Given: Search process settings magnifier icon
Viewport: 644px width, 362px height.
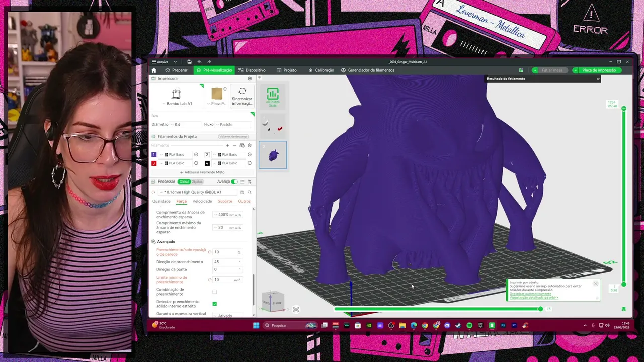Looking at the screenshot, I should point(249,192).
